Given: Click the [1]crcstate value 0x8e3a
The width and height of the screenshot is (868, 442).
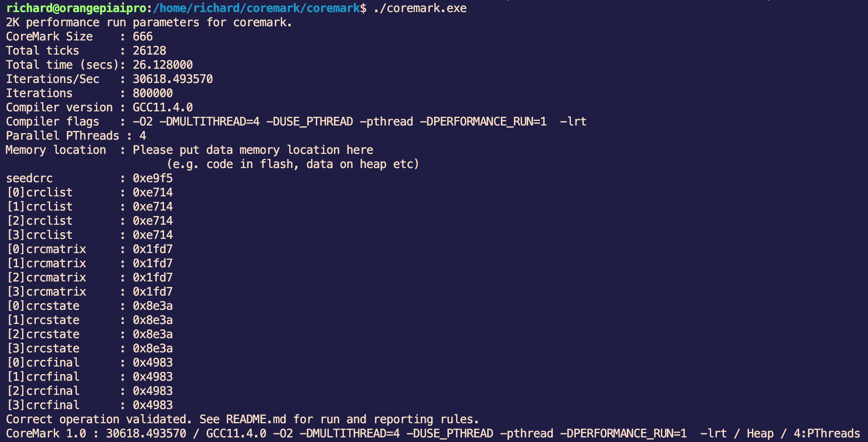Looking at the screenshot, I should (153, 320).
